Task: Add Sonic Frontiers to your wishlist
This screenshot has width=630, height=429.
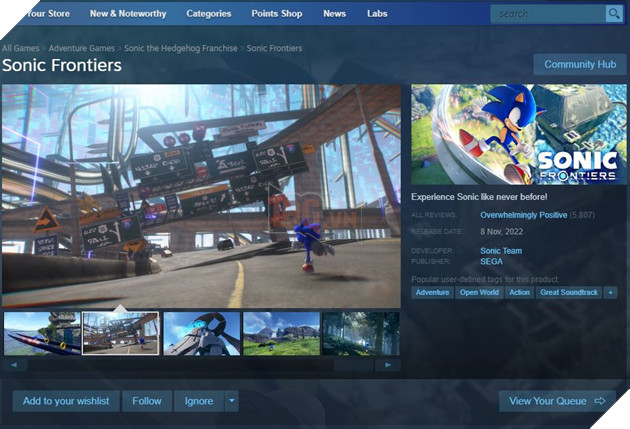Action: click(x=66, y=401)
